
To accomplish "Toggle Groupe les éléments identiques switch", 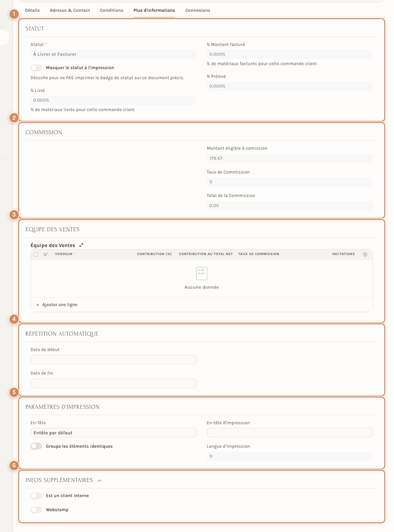I will 36,446.
